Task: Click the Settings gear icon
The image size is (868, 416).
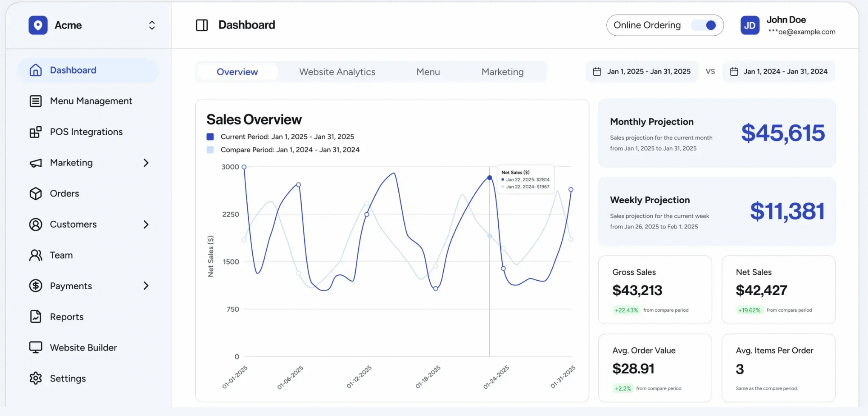Action: pyautogui.click(x=36, y=379)
